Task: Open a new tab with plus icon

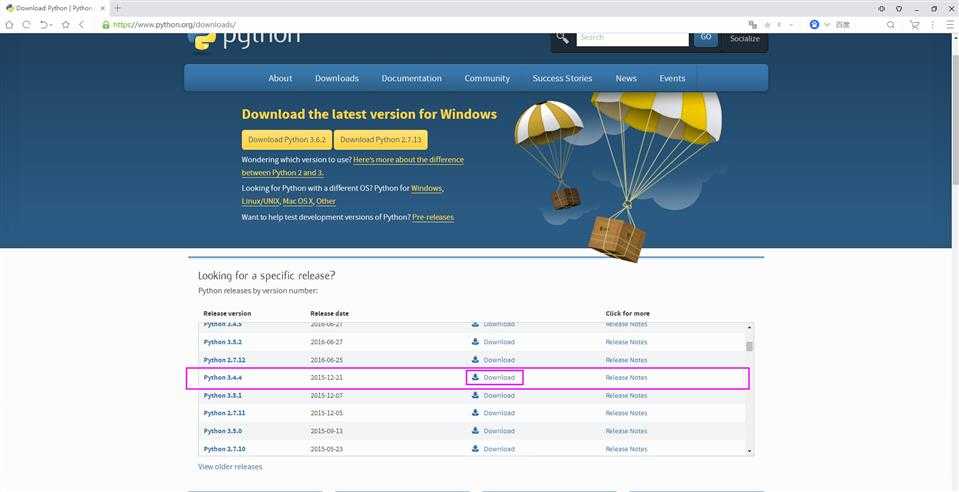Action: [117, 8]
